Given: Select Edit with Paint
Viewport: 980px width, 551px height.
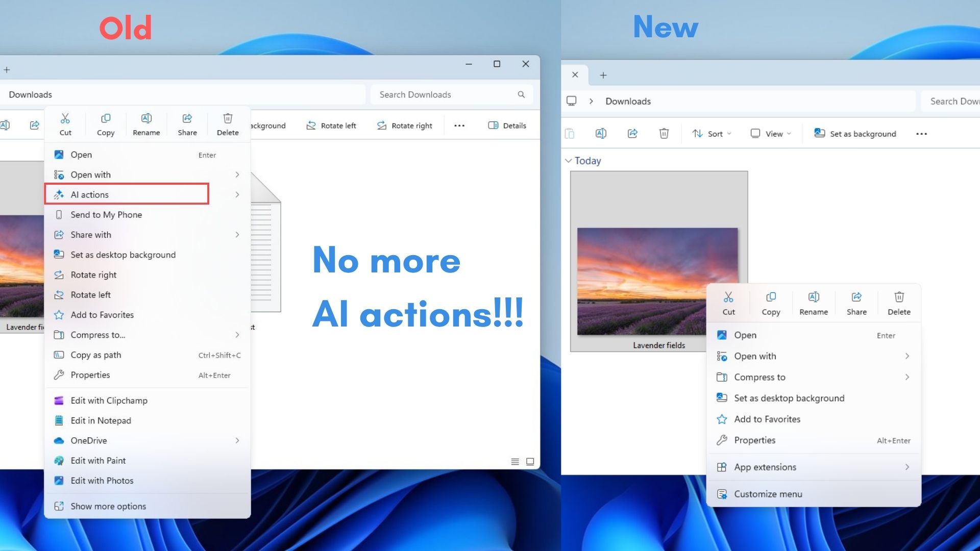Looking at the screenshot, I should (148, 461).
